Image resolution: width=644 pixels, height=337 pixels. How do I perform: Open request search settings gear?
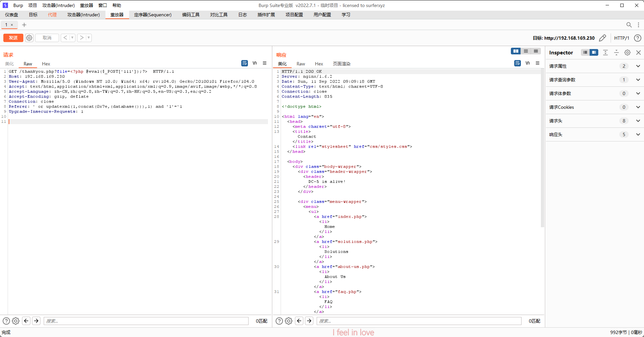point(16,321)
